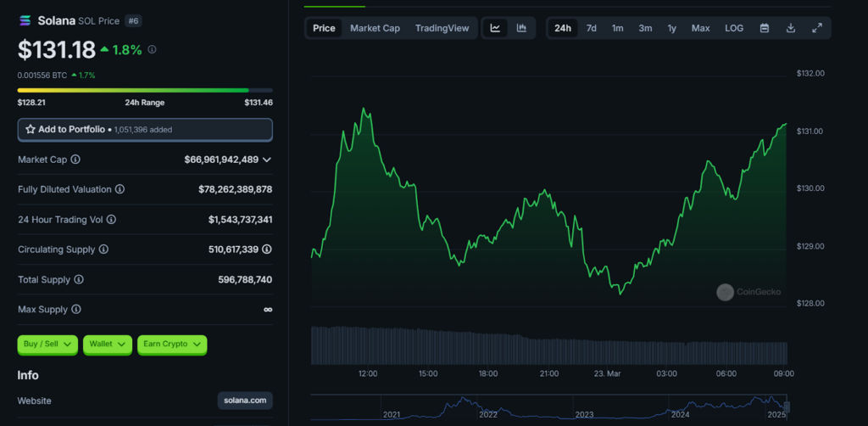Switch to the candlestick chart icon
868x426 pixels.
click(x=521, y=28)
